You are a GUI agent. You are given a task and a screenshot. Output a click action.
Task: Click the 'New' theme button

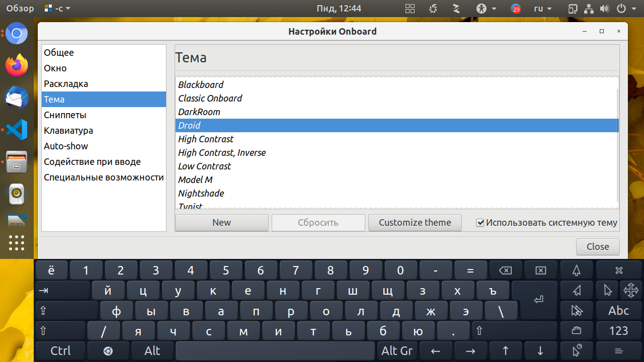coord(221,222)
